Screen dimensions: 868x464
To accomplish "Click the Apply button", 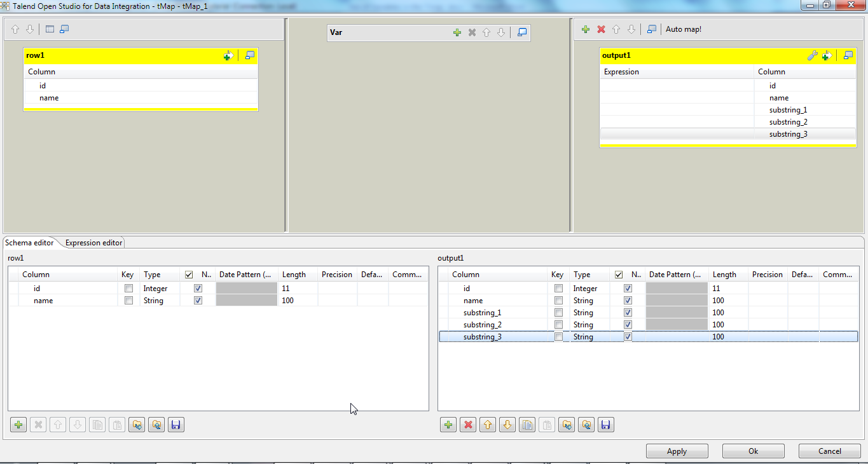I will point(677,451).
